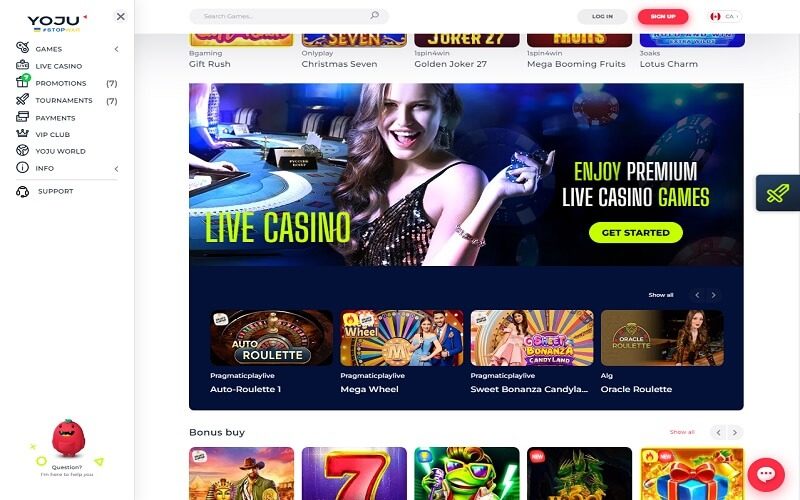Click the red mascot question helper

68,438
